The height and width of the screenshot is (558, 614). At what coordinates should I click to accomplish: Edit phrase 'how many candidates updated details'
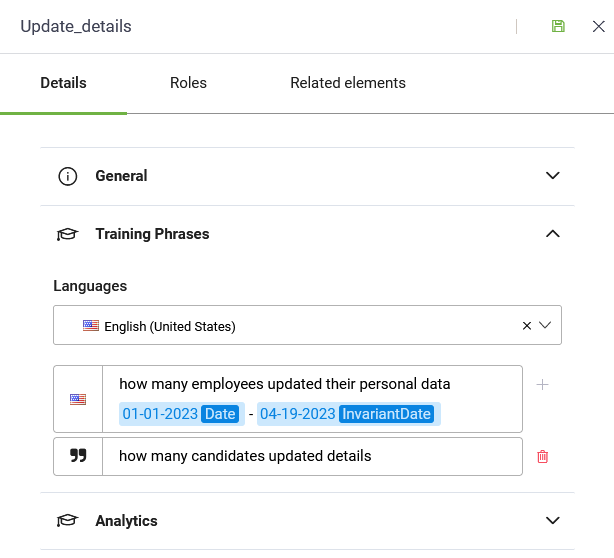point(312,457)
